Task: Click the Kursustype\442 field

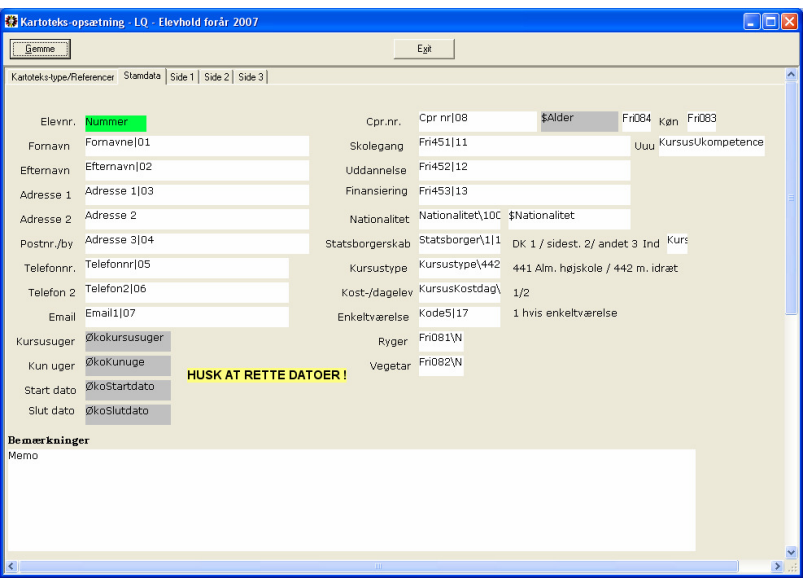Action: [x=460, y=268]
